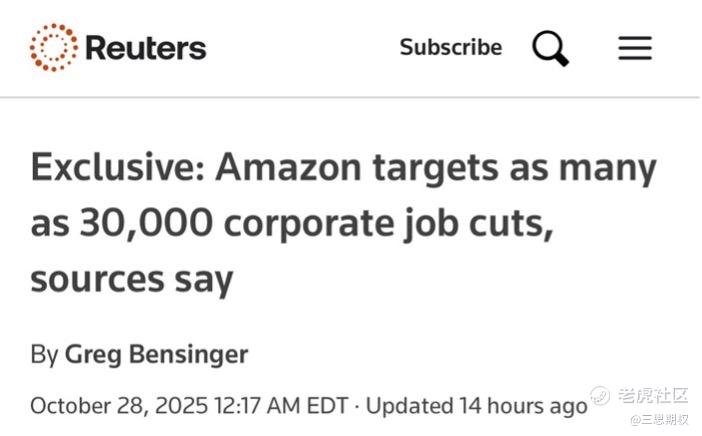Click the @三思期权 watermark handle
This screenshot has height=436, width=702.
[658, 419]
